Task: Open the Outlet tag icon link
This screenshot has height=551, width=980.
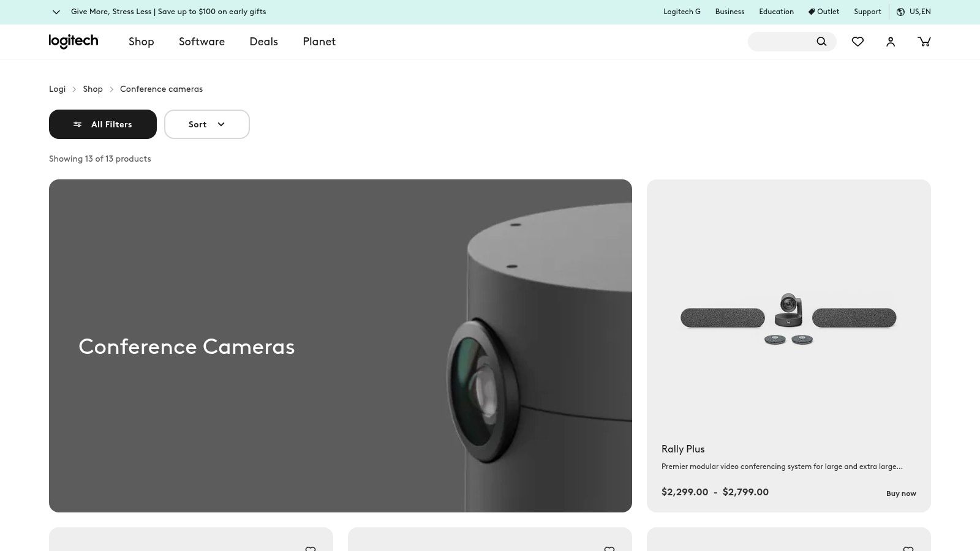Action: tap(812, 12)
